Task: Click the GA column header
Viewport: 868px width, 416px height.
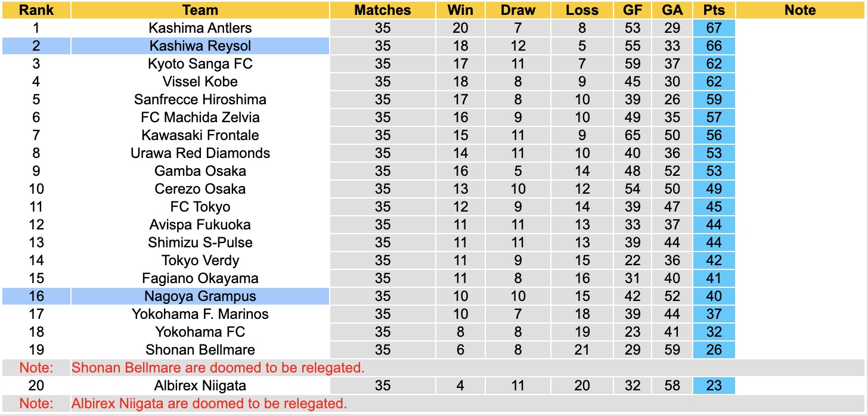Action: click(672, 10)
